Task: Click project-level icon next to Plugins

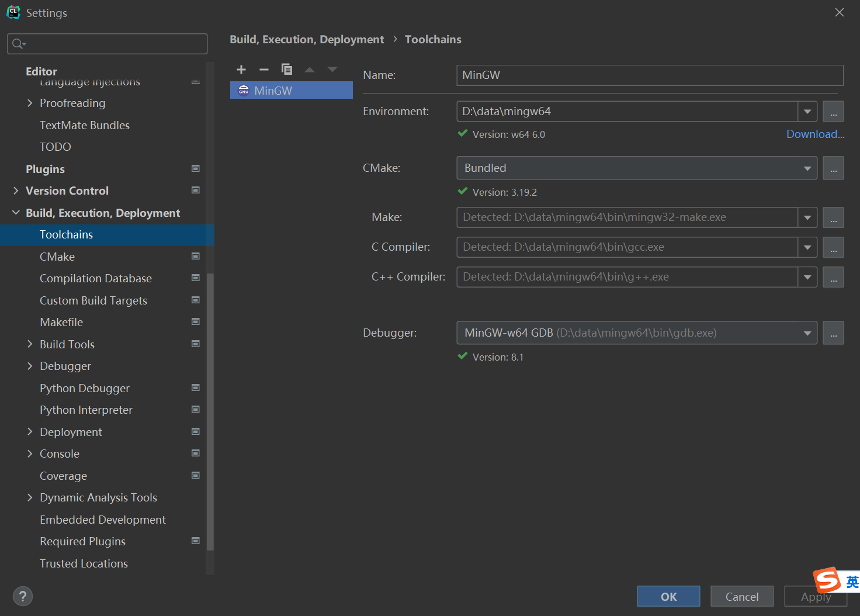Action: tap(196, 168)
